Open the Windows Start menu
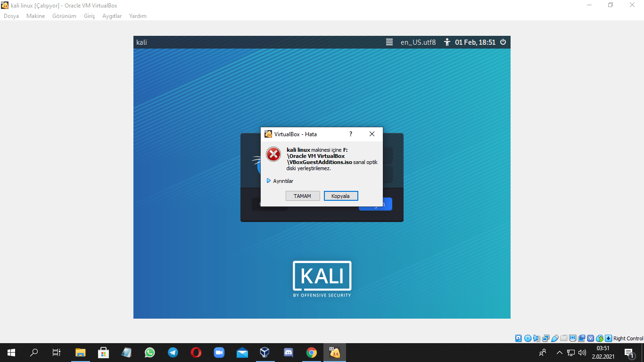The height and width of the screenshot is (362, 644). [x=11, y=353]
